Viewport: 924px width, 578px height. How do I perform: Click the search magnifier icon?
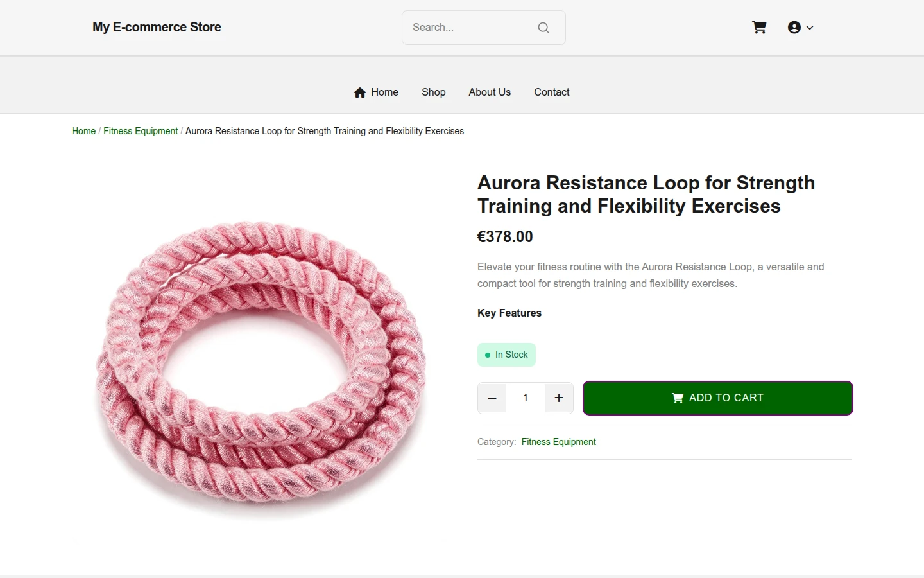click(543, 28)
